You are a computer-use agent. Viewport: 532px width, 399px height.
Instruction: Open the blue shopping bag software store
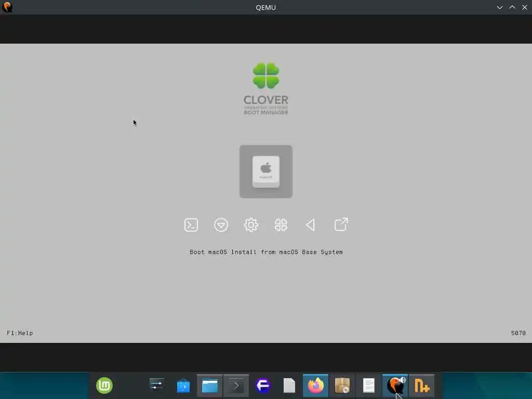(183, 386)
